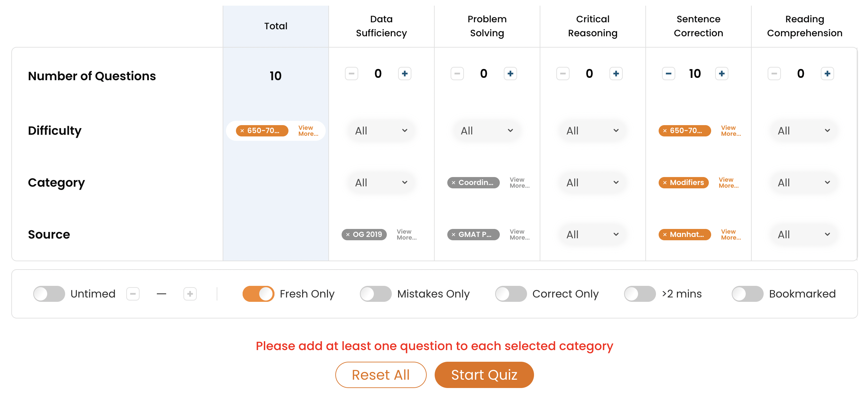Increase Problem Solving question count with plus
The width and height of the screenshot is (868, 398).
(510, 74)
